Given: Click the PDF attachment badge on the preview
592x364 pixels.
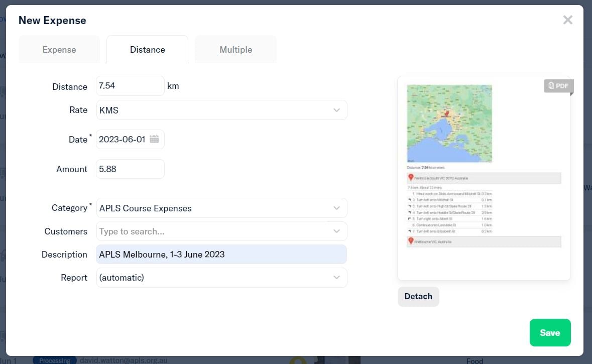Looking at the screenshot, I should coord(558,86).
